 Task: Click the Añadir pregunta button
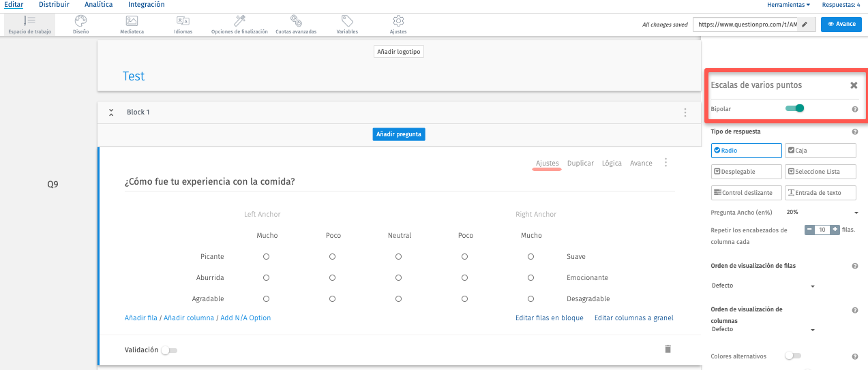[400, 134]
